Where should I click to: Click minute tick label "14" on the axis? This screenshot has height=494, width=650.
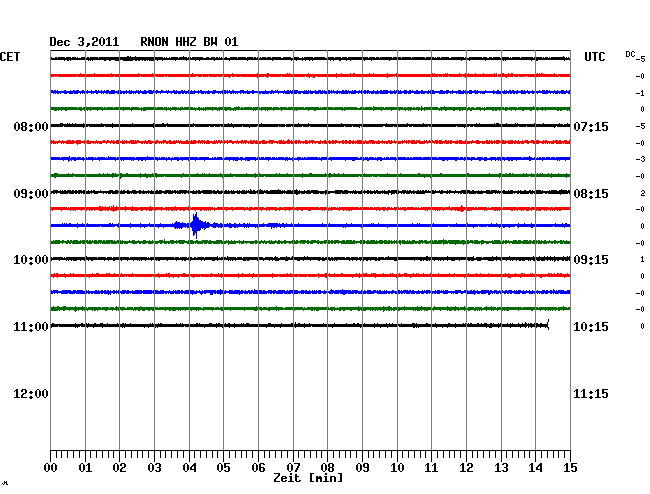pyautogui.click(x=535, y=468)
